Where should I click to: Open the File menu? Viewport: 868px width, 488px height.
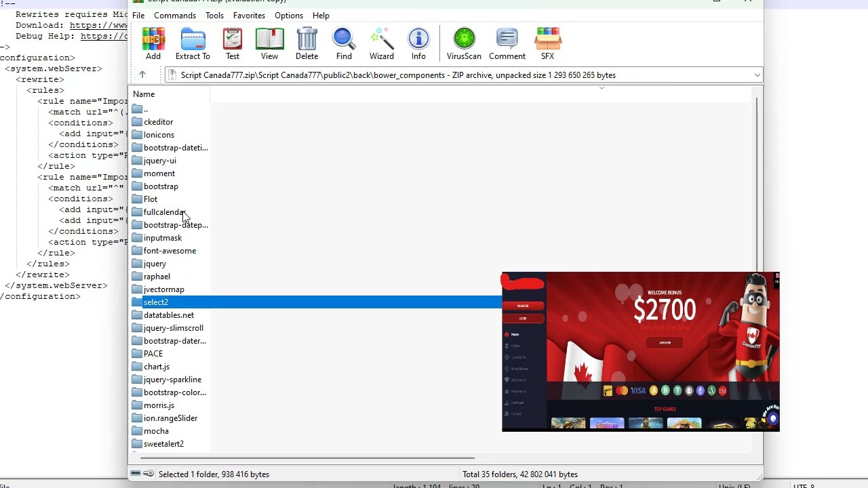pos(138,15)
